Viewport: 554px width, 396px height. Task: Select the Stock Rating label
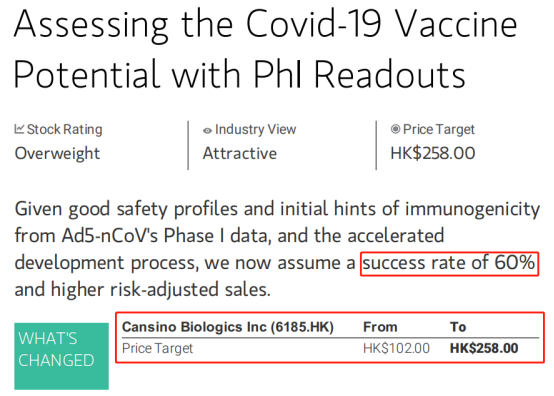point(65,129)
